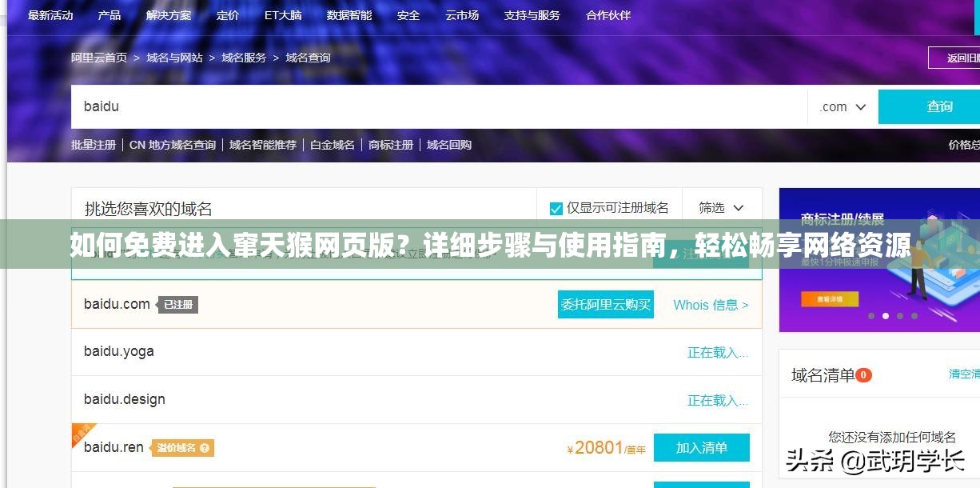The image size is (980, 488).
Task: Click the 已注册 badge beside baidu.com
Action: [177, 304]
